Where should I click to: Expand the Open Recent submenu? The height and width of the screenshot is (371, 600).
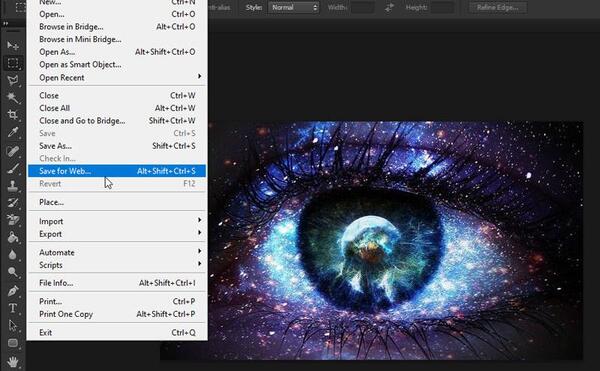tap(117, 78)
